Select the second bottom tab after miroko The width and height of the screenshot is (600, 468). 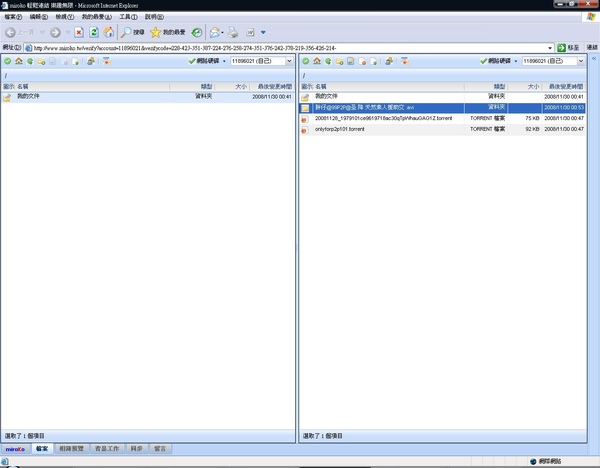pos(72,448)
